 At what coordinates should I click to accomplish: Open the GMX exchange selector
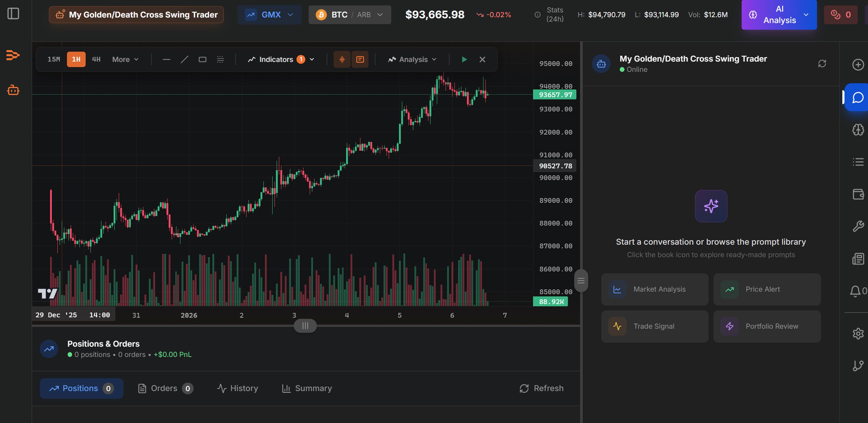[269, 15]
